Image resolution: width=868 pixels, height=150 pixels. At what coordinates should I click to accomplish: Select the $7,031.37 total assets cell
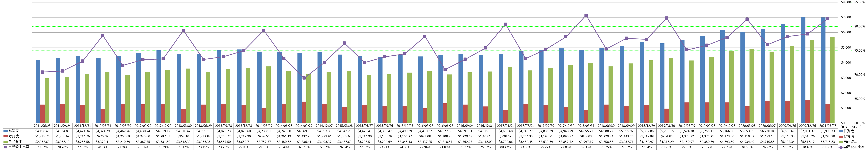(808, 131)
